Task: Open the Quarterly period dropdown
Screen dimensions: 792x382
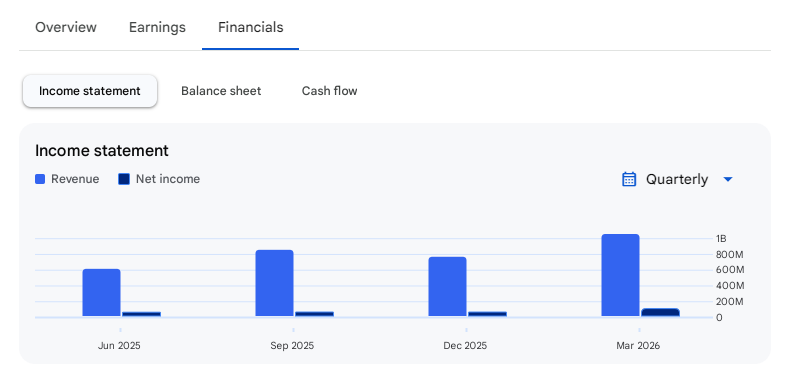Action: click(x=677, y=179)
